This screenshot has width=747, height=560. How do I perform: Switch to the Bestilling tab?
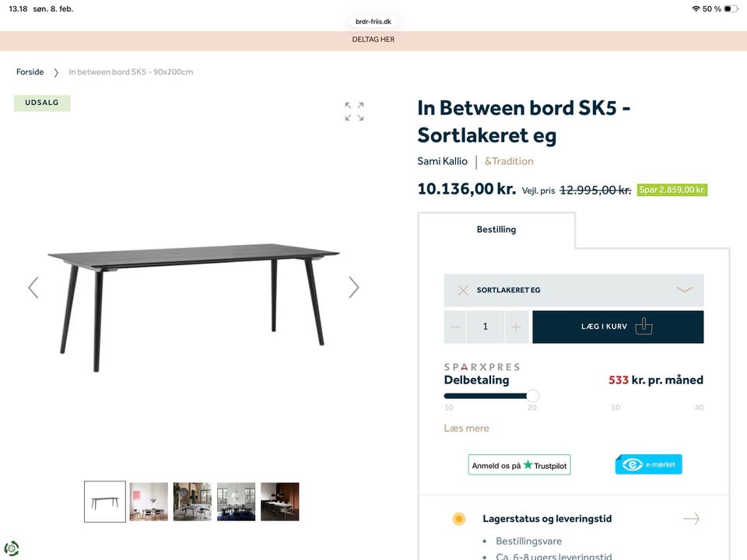(496, 229)
